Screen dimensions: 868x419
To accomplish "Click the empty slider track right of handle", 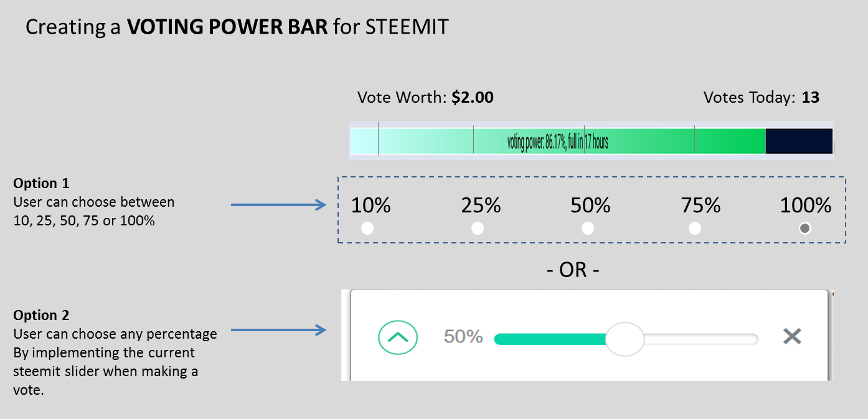I will (x=701, y=339).
